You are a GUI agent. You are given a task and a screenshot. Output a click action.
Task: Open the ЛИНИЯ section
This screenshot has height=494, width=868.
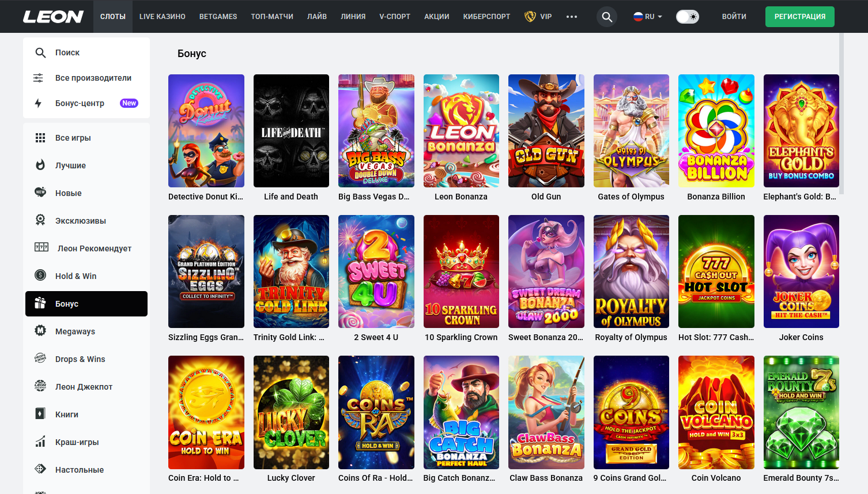click(353, 17)
